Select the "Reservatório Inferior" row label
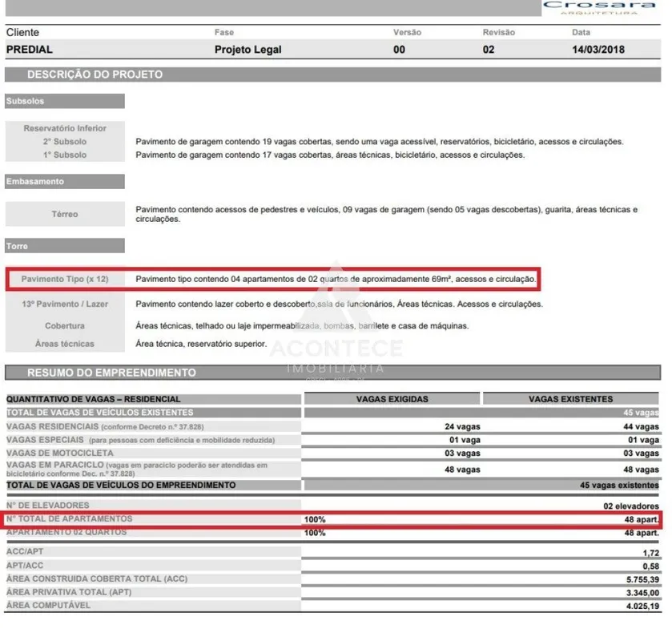The height and width of the screenshot is (641, 672). pos(65,128)
